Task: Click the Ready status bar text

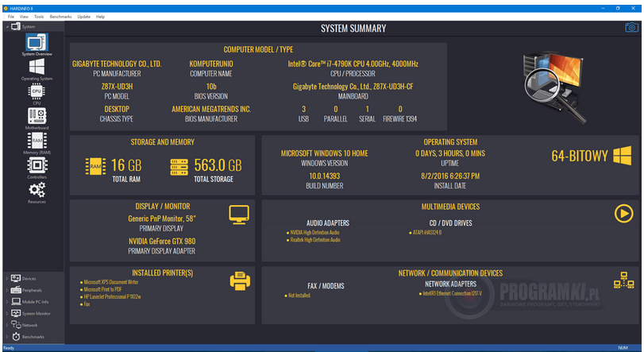Action: (9, 348)
